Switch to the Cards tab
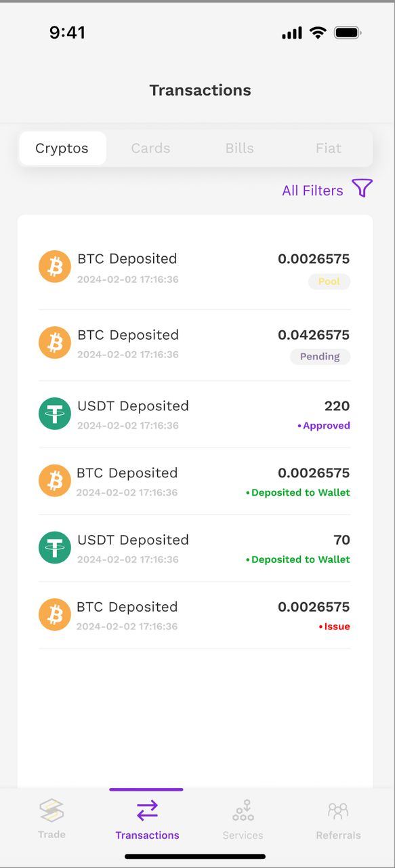 [x=150, y=149]
